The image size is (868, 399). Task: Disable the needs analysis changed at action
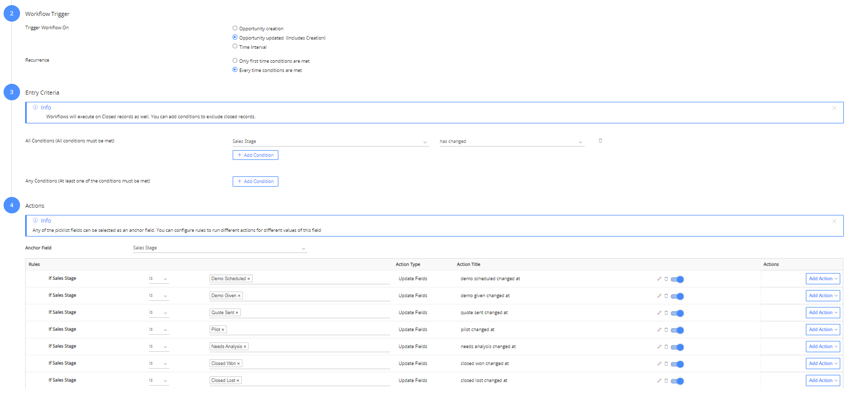coord(677,347)
